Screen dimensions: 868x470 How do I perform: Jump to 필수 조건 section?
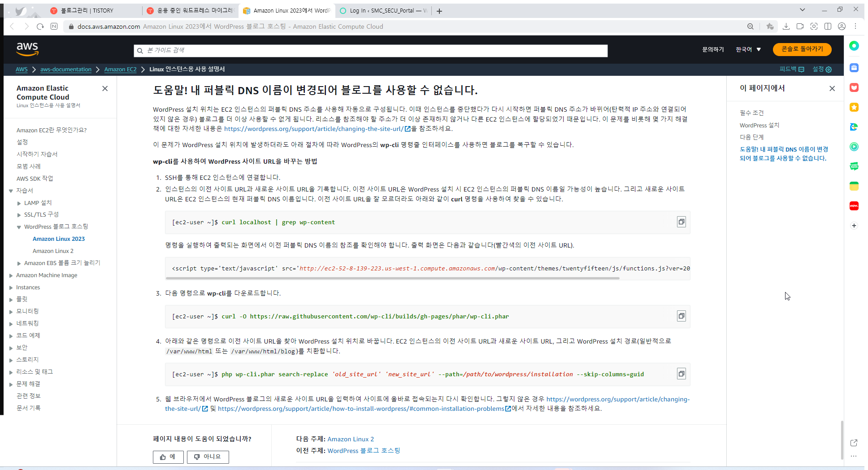(751, 113)
